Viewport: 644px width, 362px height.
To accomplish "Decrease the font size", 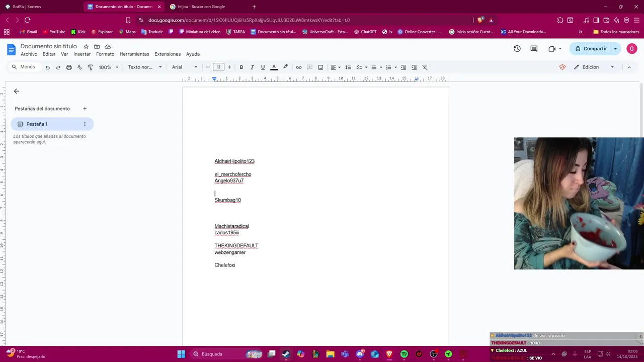I will [208, 67].
